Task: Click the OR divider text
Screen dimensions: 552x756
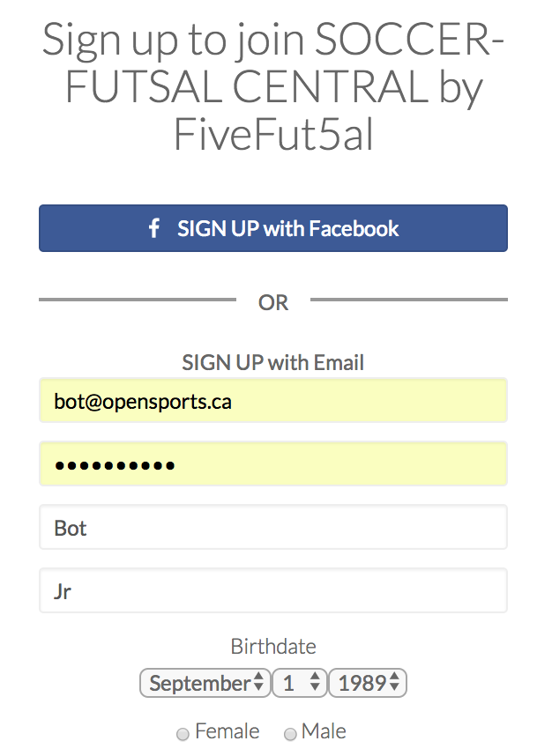Action: point(273,302)
